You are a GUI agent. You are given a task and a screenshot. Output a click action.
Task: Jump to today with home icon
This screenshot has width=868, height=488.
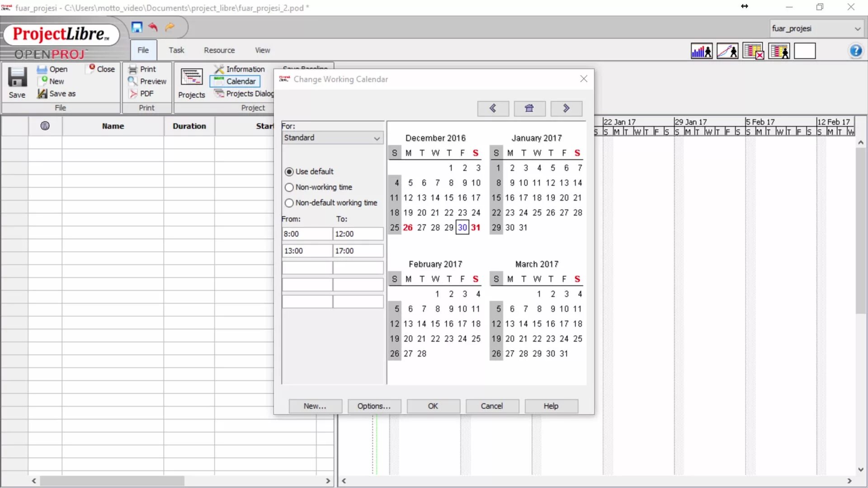[529, 108]
